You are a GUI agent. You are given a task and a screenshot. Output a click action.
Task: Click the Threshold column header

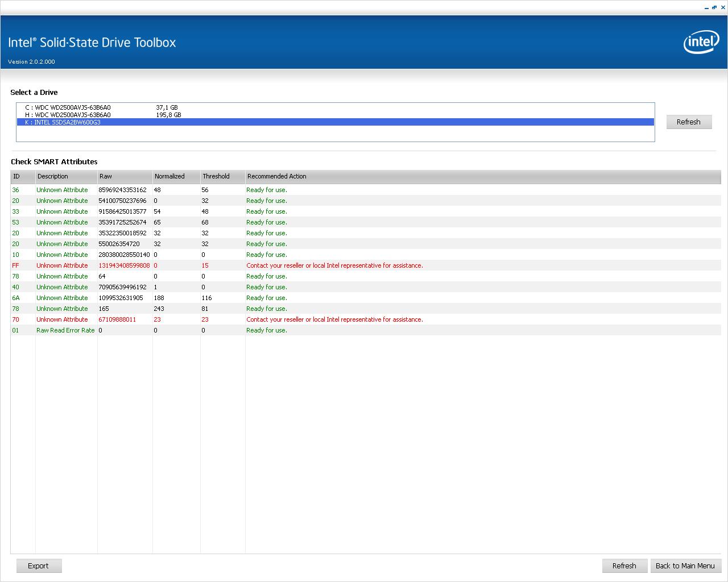tap(222, 176)
